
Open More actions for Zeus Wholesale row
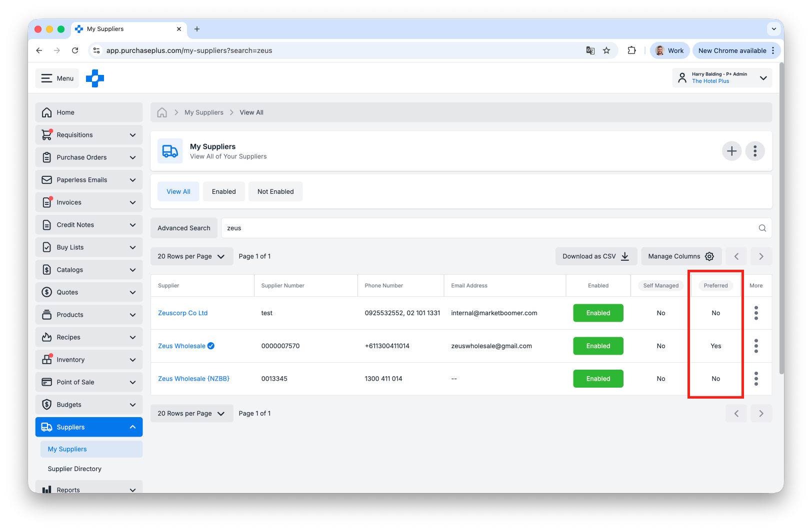[x=756, y=346]
